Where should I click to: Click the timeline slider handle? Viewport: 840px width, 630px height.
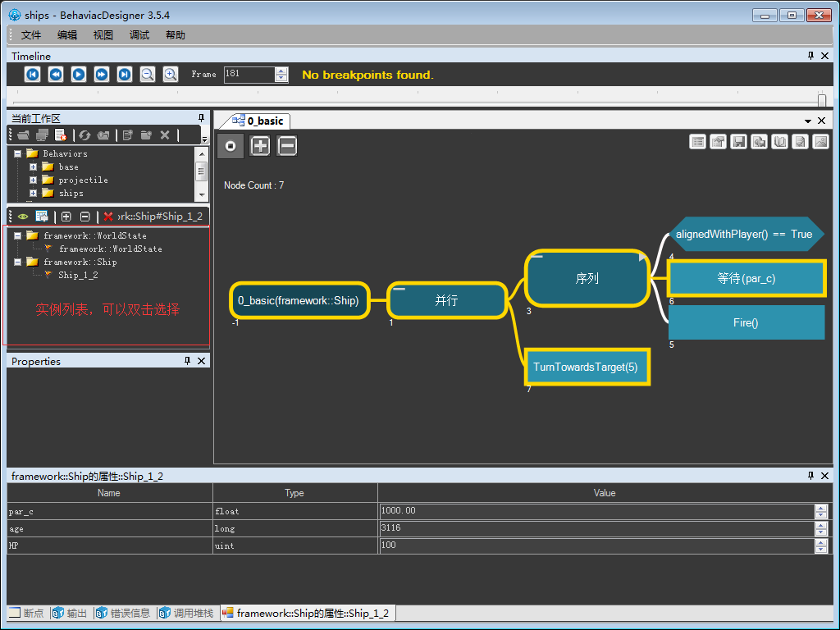(822, 100)
